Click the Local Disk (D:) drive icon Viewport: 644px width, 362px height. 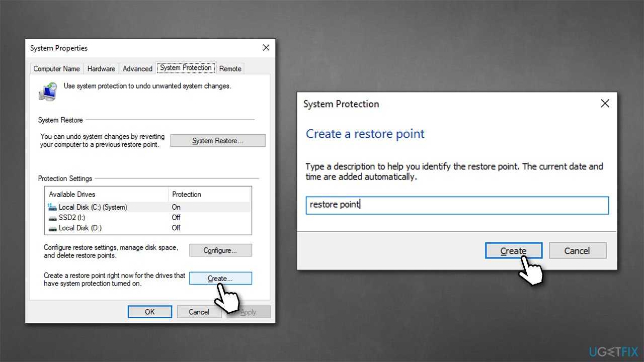52,228
